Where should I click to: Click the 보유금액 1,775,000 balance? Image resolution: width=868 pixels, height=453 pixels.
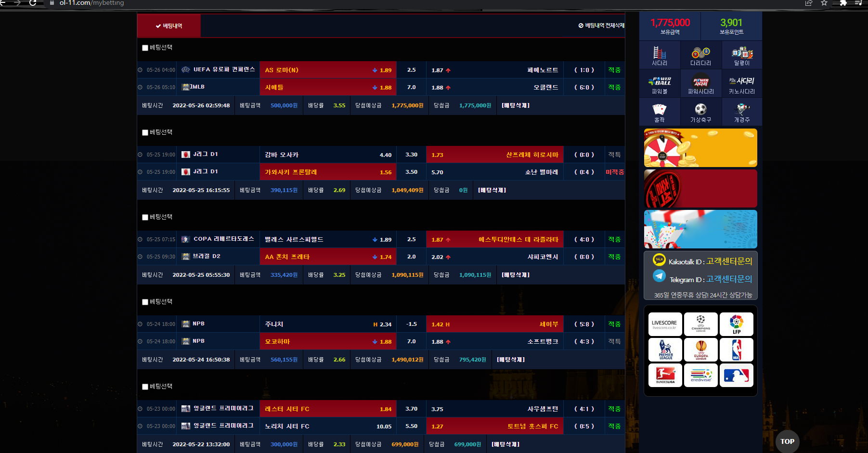coord(670,26)
